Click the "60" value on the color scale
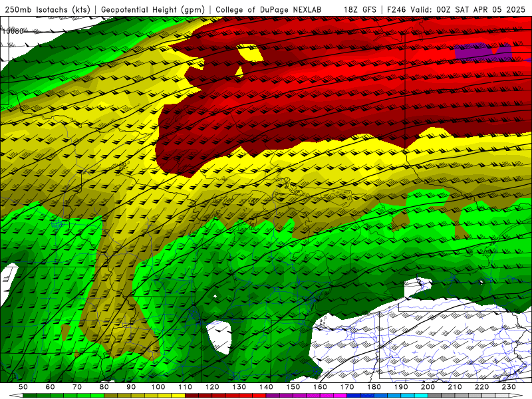This screenshot has width=532, height=399. click(x=51, y=387)
